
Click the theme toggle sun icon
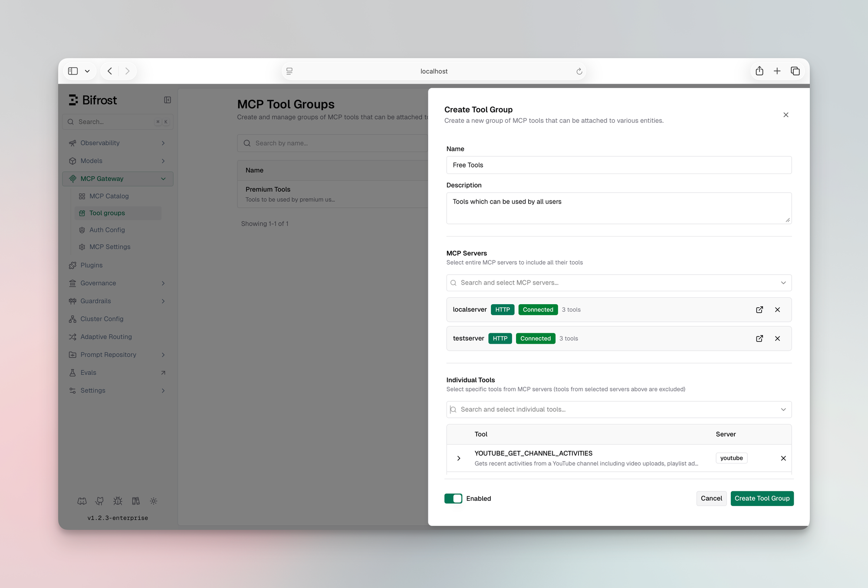(x=154, y=501)
